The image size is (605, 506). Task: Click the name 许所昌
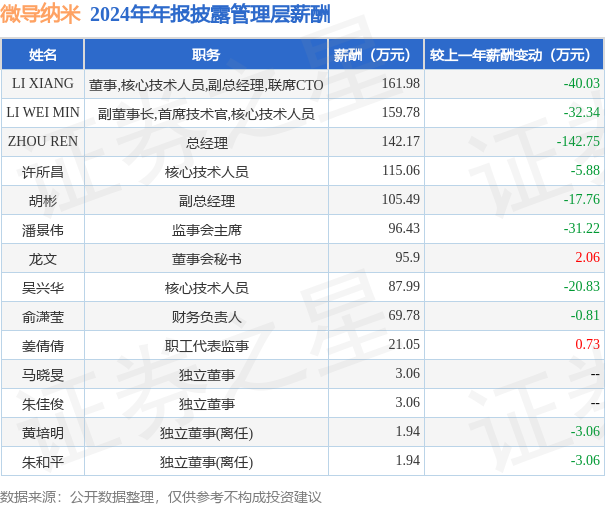(43, 172)
